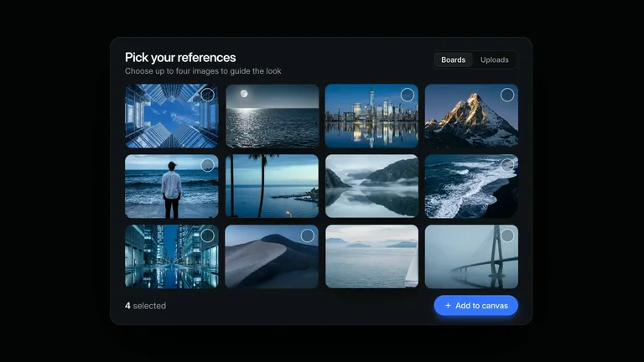Toggle selection circle on reflective city street image
The width and height of the screenshot is (644, 362).
click(x=207, y=235)
